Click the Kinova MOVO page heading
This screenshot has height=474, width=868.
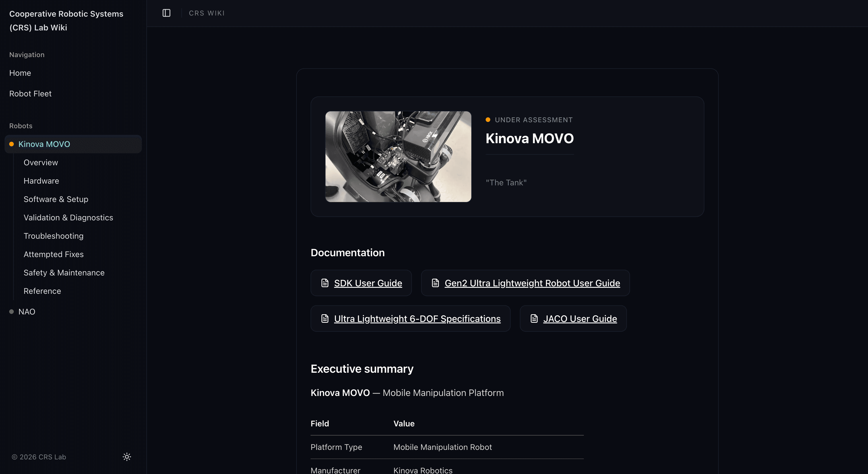tap(529, 139)
